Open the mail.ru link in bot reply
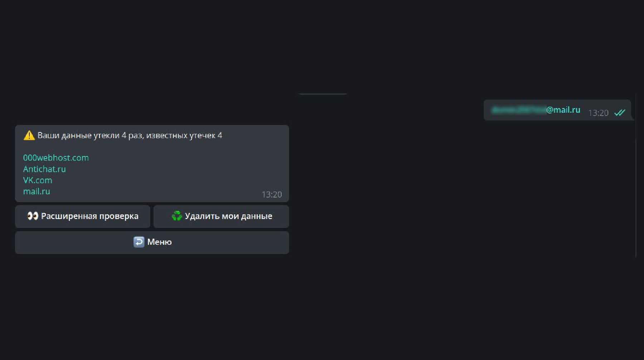Viewport: 644px width, 360px height. click(36, 191)
